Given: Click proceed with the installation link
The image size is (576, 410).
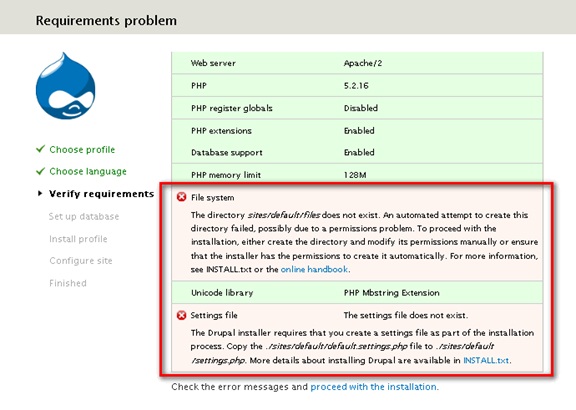Looking at the screenshot, I should pos(374,387).
